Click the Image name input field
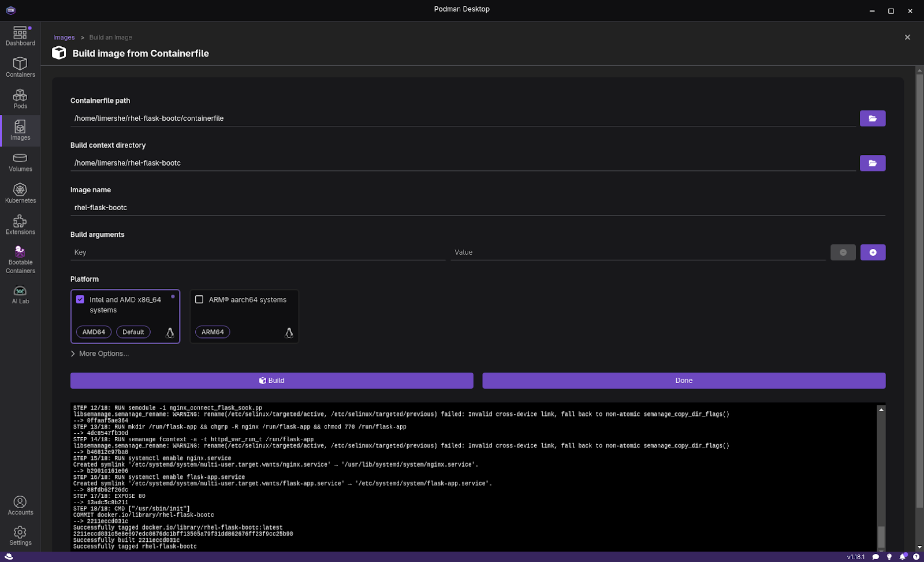This screenshot has width=924, height=562. click(x=477, y=208)
